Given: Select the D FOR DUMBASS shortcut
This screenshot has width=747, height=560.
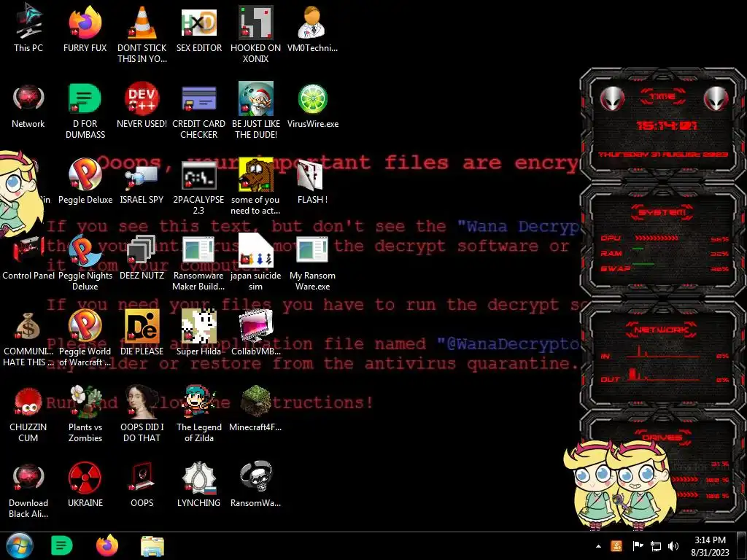Looking at the screenshot, I should tap(85, 111).
